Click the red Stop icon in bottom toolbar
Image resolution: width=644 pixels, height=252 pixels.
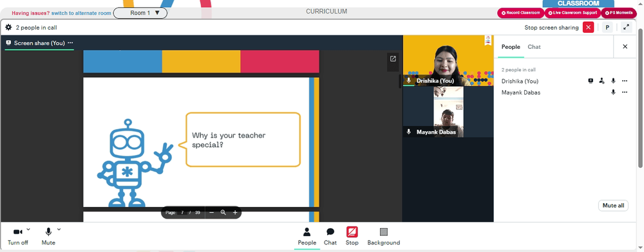pyautogui.click(x=352, y=232)
